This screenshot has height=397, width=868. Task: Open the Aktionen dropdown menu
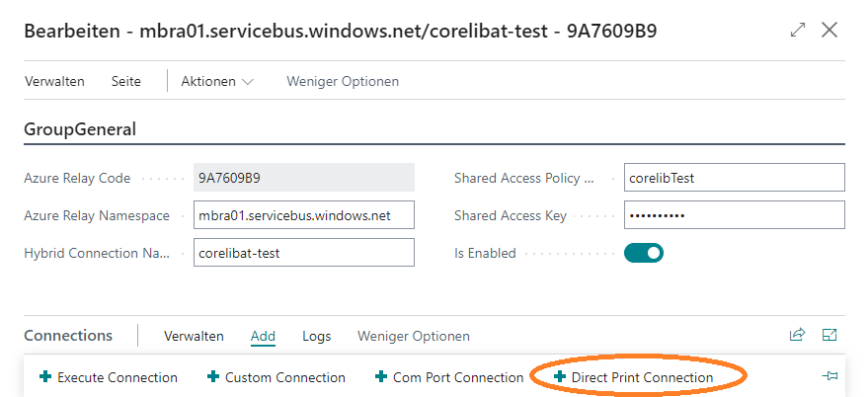coord(217,81)
